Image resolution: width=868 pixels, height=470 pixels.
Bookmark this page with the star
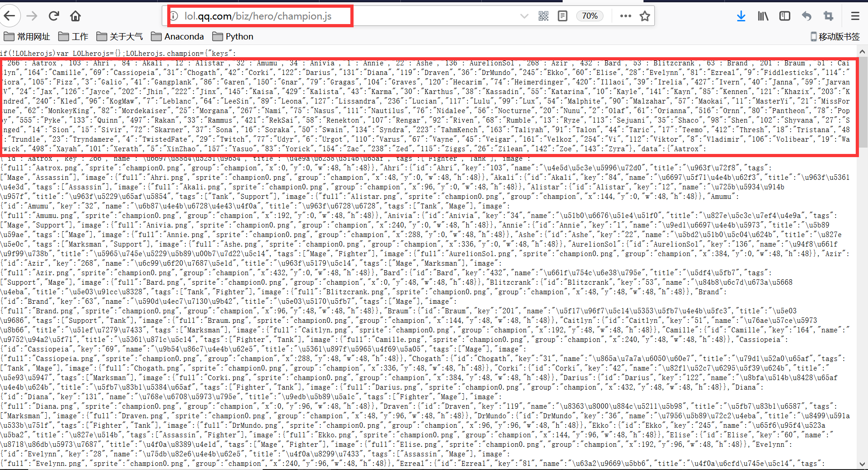(x=644, y=16)
